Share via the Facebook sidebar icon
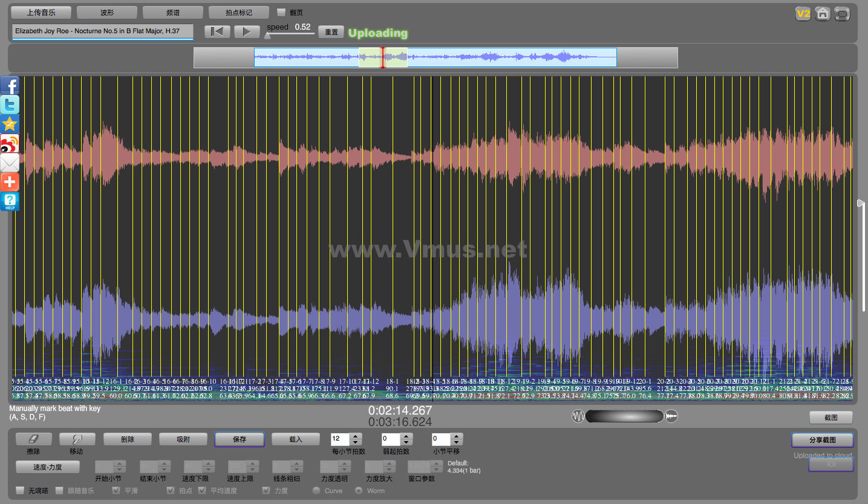 click(10, 86)
